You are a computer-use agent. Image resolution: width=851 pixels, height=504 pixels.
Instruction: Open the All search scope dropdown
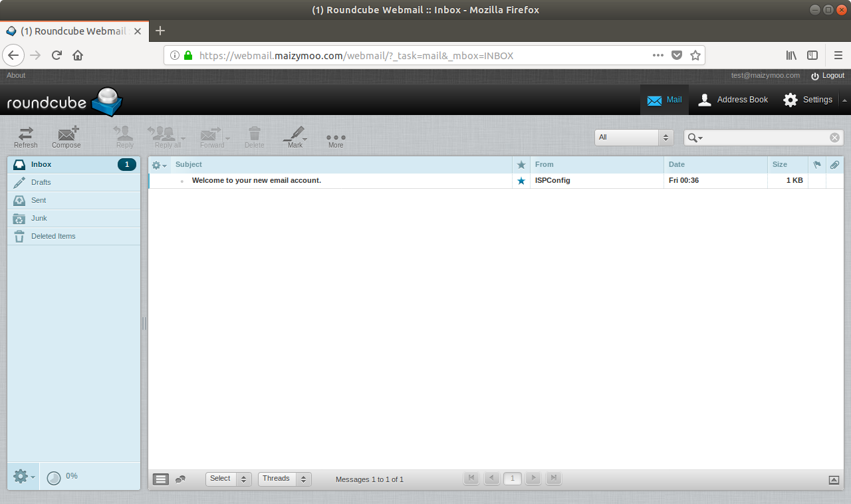(x=633, y=137)
